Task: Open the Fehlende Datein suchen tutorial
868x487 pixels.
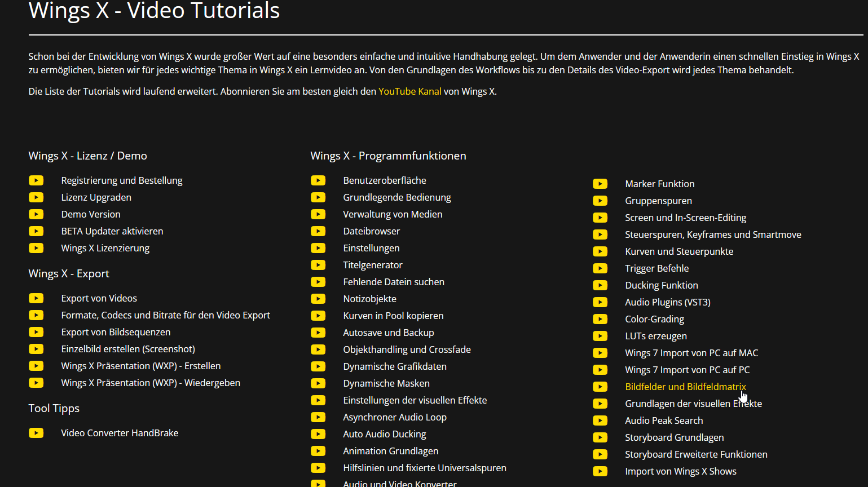Action: (394, 282)
